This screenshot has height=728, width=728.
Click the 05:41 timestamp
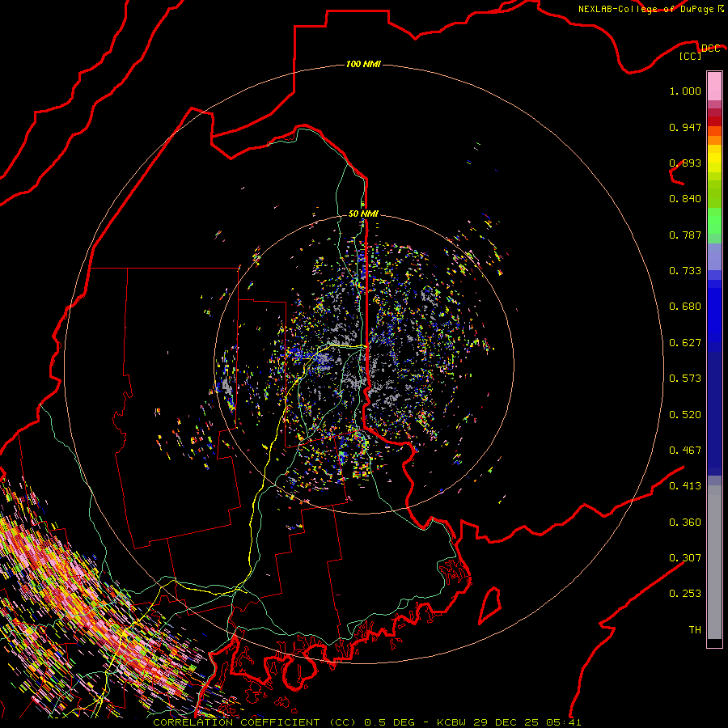pyautogui.click(x=562, y=722)
